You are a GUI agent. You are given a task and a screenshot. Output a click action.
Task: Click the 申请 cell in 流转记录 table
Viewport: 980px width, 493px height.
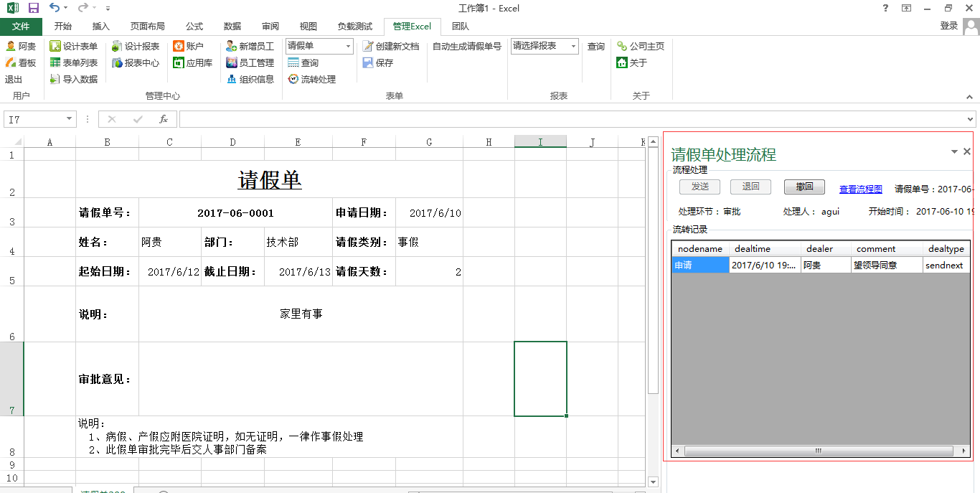(x=700, y=265)
